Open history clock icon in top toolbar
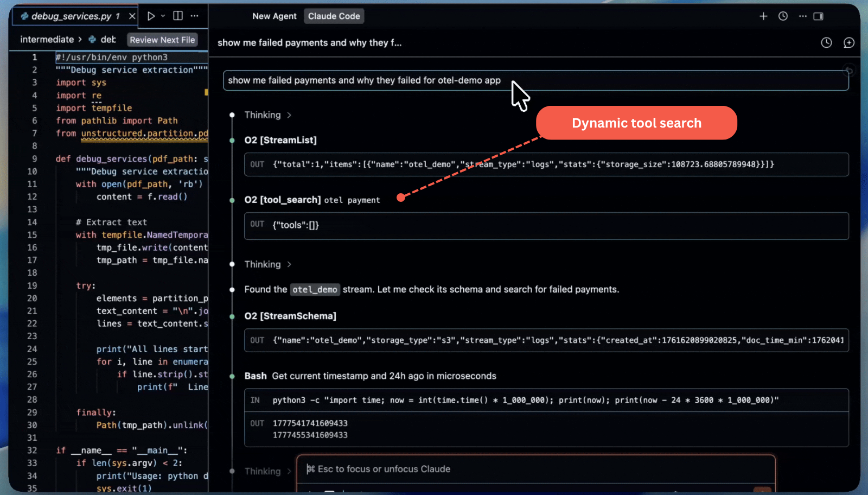Screen dimensions: 868x495 (x=783, y=16)
